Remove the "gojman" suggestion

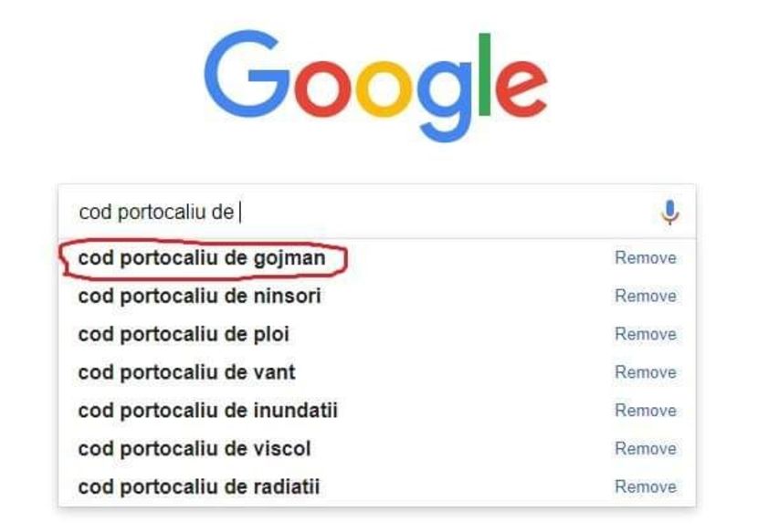click(645, 258)
